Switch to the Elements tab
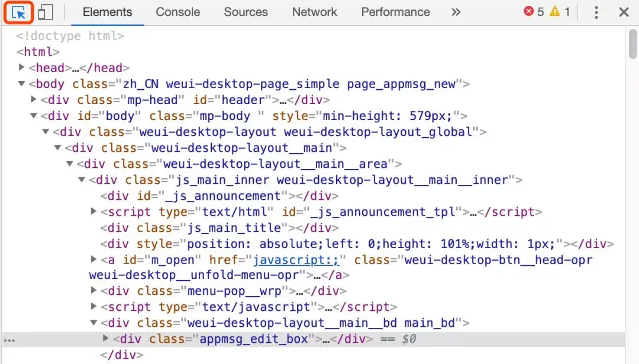This screenshot has width=639, height=364. click(107, 12)
